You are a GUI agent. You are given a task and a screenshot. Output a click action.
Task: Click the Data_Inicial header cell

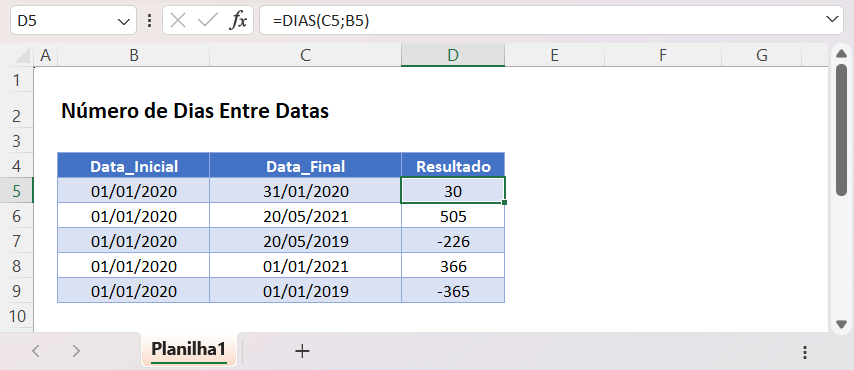coord(133,166)
